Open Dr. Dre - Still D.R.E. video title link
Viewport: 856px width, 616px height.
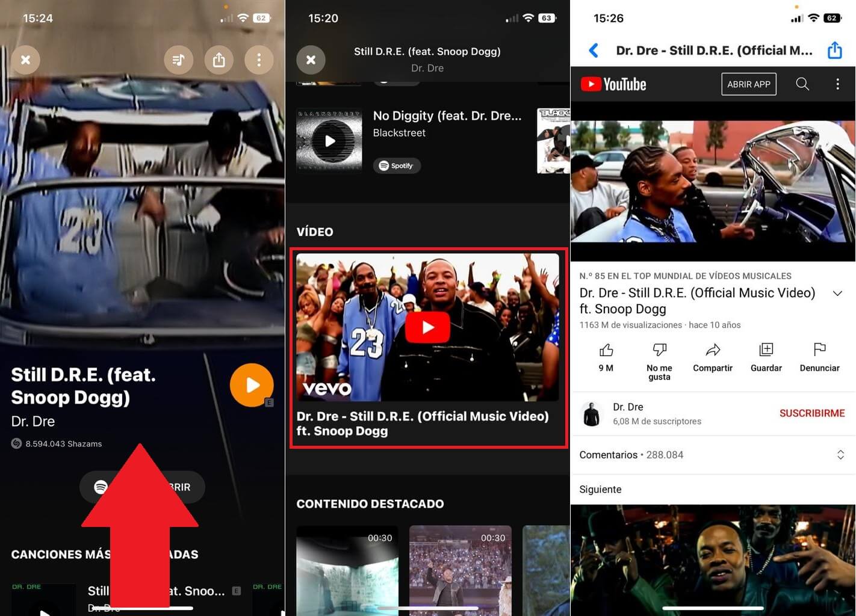point(423,423)
